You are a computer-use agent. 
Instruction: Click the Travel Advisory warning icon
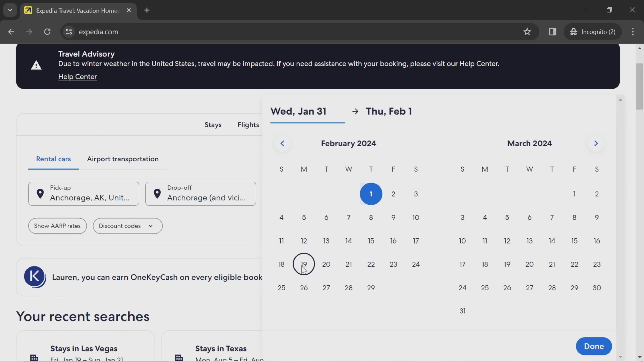pyautogui.click(x=36, y=65)
